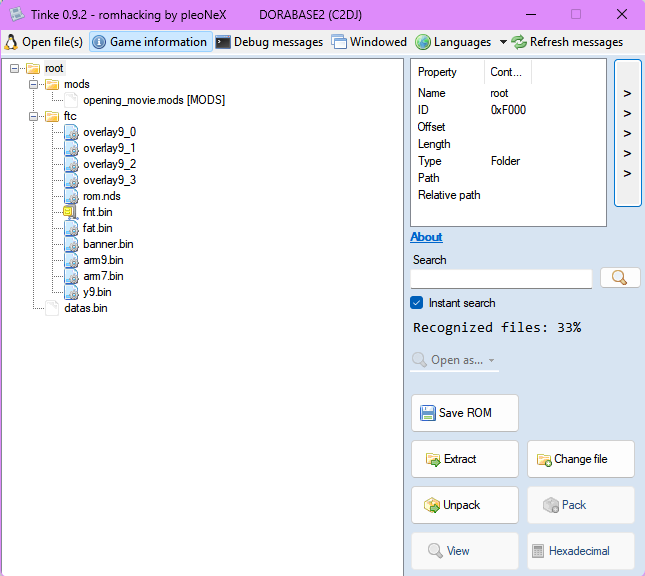Viewport: 645px width, 576px height.
Task: Click the Save ROM button
Action: pyautogui.click(x=465, y=413)
